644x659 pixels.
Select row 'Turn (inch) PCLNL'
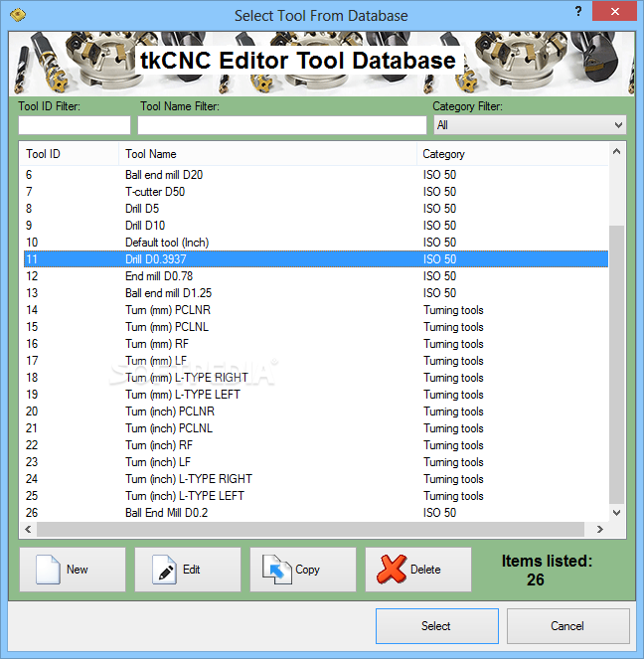(316, 427)
